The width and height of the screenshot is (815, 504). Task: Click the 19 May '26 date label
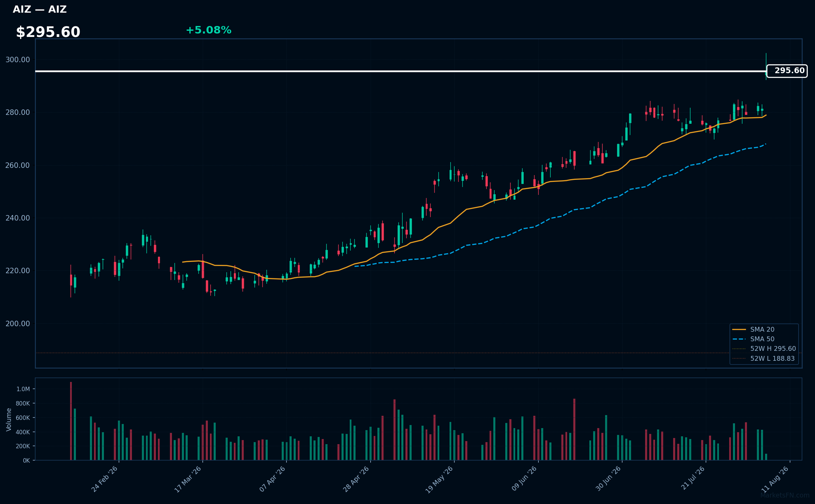tap(439, 479)
